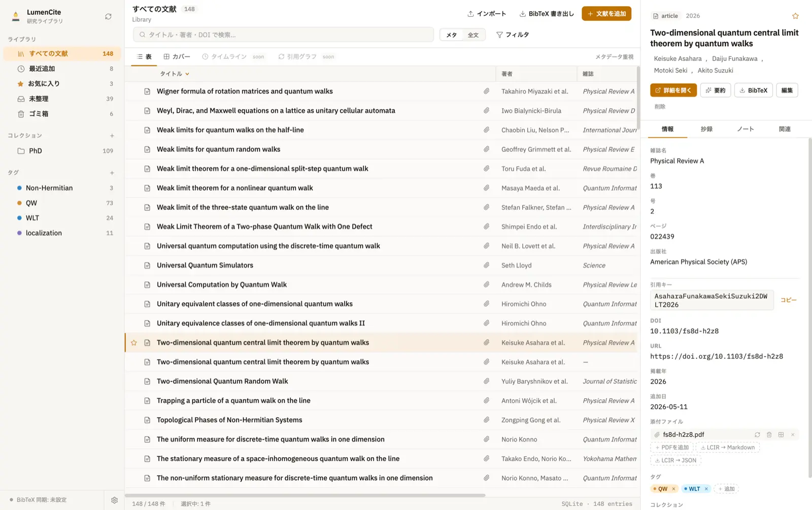Viewport: 812px width, 510px height.
Task: Click LCIR → JSON export button
Action: coord(675,461)
